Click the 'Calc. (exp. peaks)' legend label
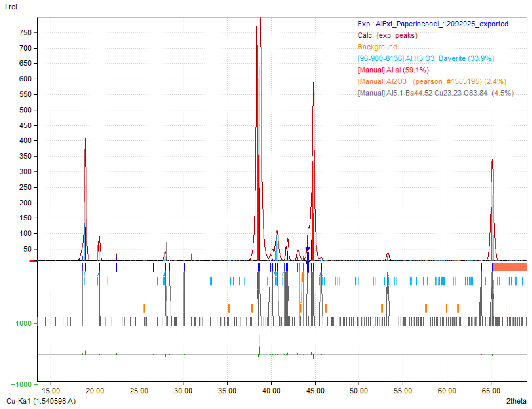 click(387, 35)
